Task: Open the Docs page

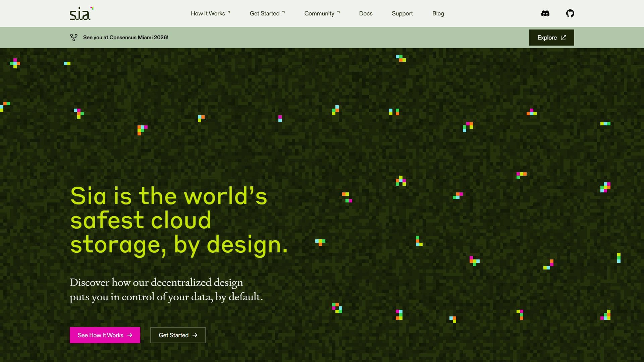Action: pos(366,13)
